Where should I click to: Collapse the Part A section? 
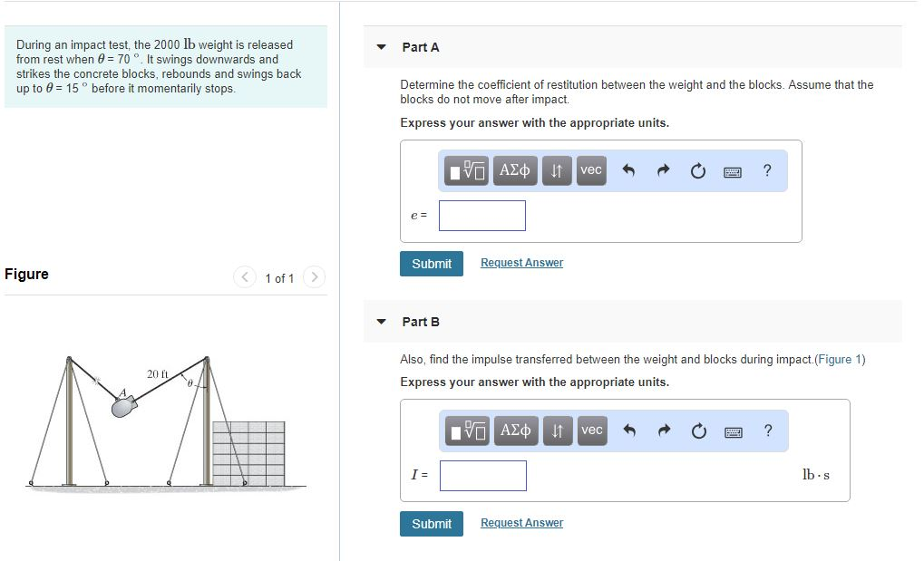382,47
